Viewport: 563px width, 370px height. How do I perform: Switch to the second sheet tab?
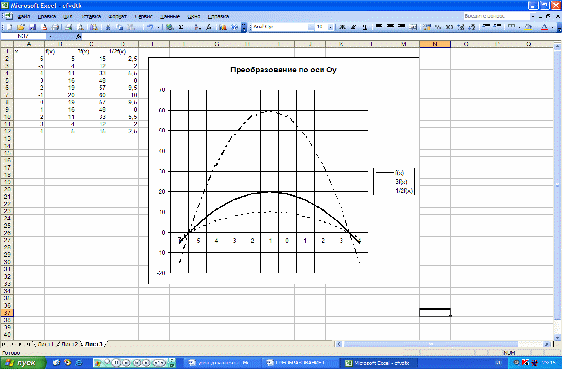click(x=68, y=344)
